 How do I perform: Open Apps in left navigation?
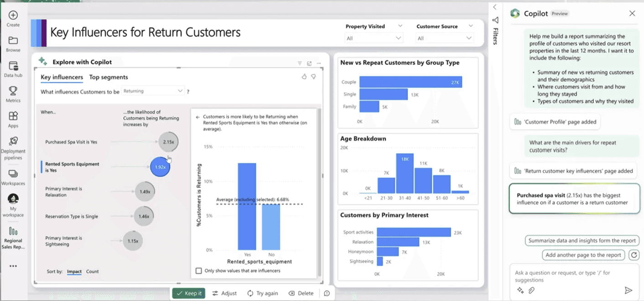click(x=13, y=120)
